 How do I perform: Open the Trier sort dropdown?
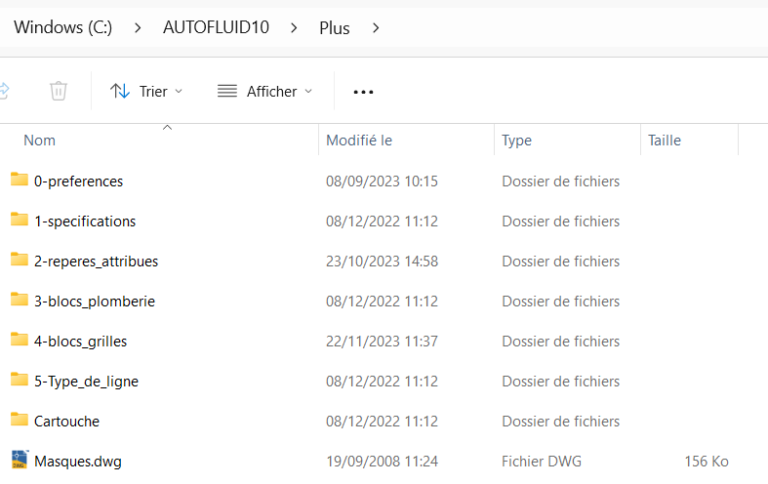click(x=147, y=91)
